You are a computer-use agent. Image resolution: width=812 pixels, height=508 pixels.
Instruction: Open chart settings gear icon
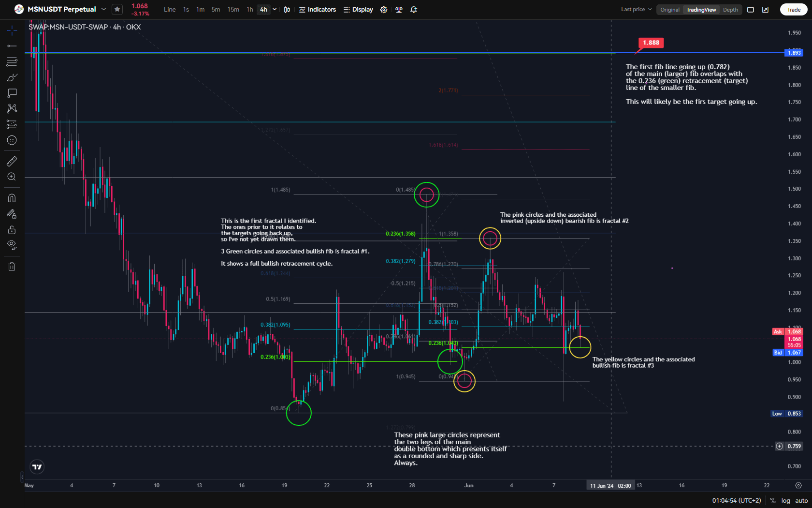(x=384, y=9)
